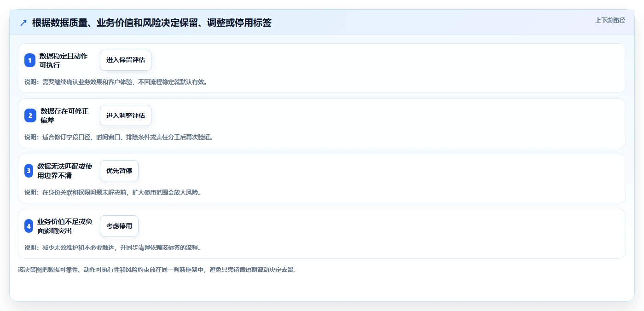Click the header title 根据数据质量、业务价值和风险决定
This screenshot has height=311, width=644.
151,23
